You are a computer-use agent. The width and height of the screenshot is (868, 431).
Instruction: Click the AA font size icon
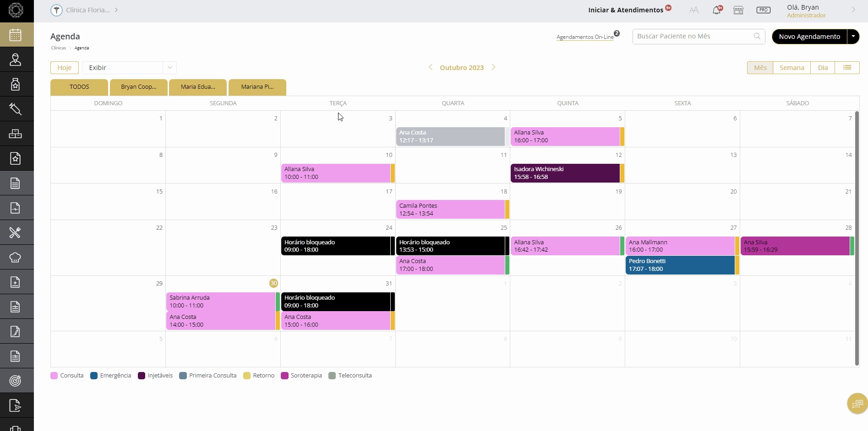pyautogui.click(x=694, y=10)
